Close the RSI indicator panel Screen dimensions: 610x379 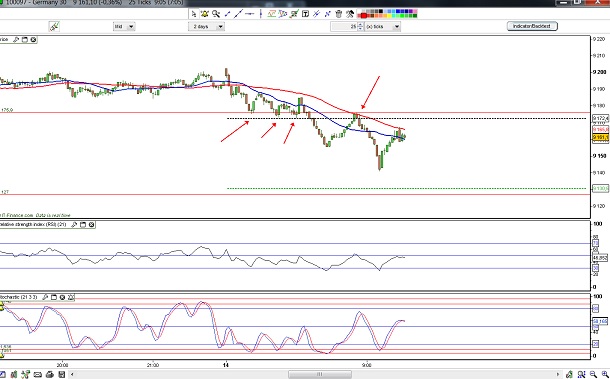(x=91, y=225)
